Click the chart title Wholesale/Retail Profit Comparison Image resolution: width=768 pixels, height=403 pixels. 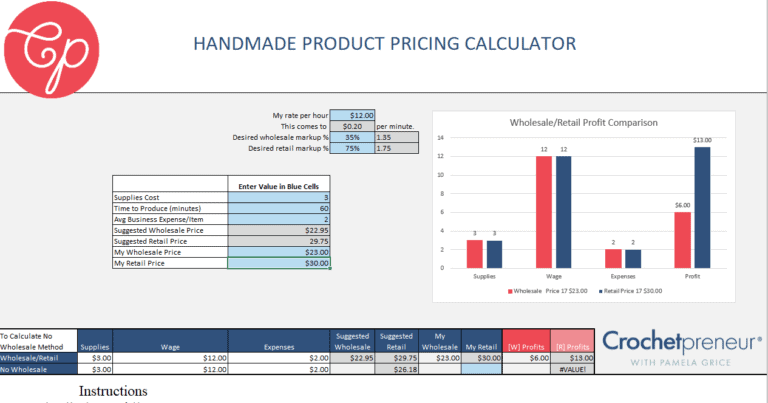583,122
